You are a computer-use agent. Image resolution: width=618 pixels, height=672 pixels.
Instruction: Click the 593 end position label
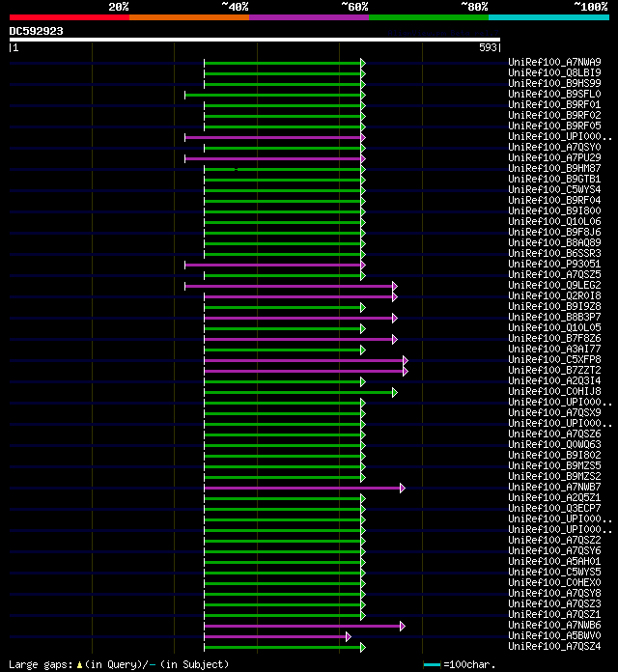[488, 47]
